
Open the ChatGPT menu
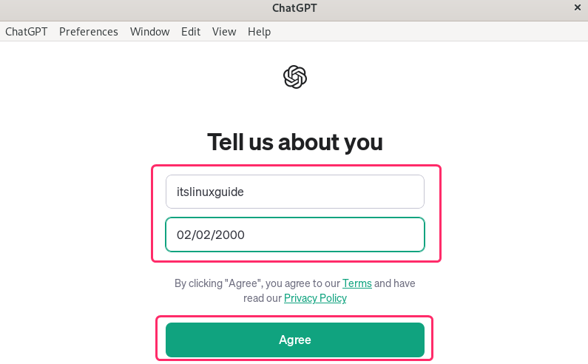coord(26,32)
